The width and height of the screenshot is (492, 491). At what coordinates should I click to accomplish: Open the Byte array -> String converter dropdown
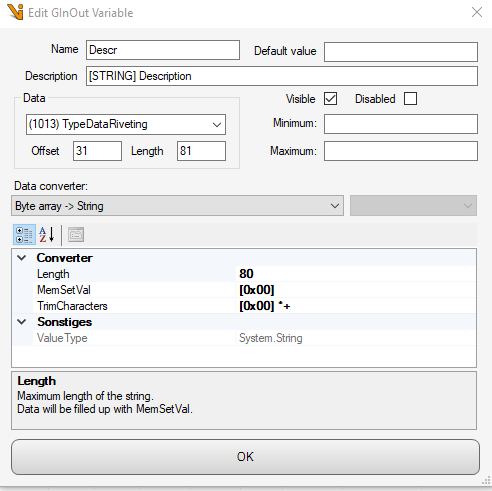coord(177,206)
